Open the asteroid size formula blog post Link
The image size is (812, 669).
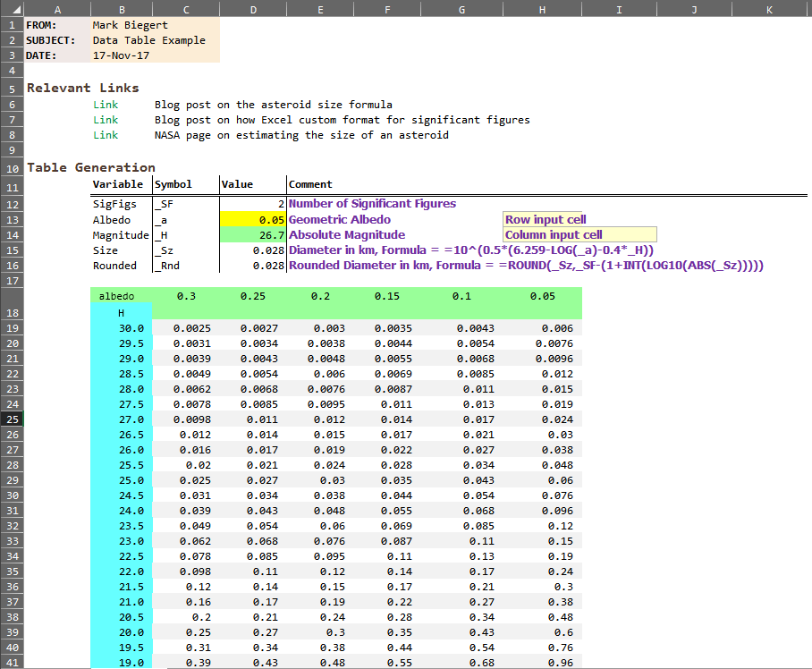[106, 104]
